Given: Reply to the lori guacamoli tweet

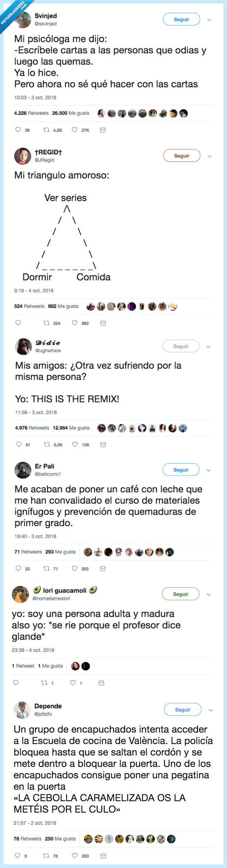Looking at the screenshot, I should click(16, 683).
